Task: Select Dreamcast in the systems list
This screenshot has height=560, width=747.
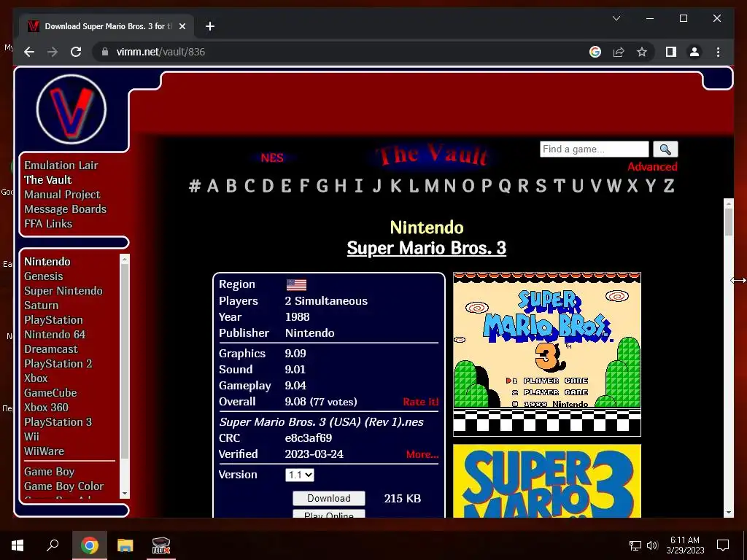Action: pos(51,349)
